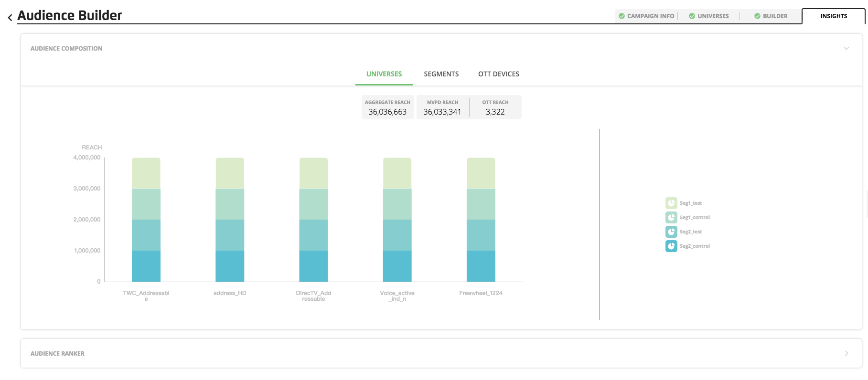Click the Freewheel_1224 bar's bottom blue segment
Screen dimensions: 868x380
tap(481, 266)
